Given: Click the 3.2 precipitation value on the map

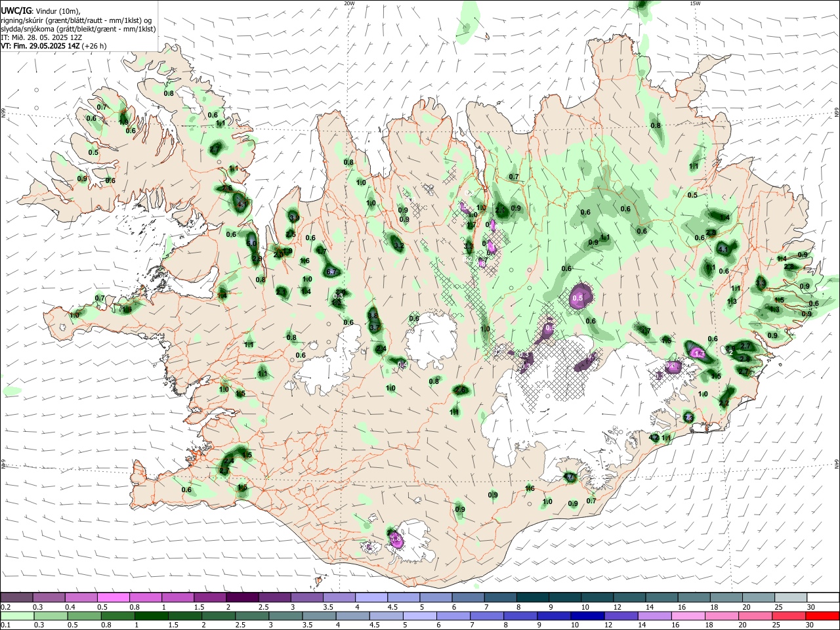Looking at the screenshot, I should coord(398,245).
